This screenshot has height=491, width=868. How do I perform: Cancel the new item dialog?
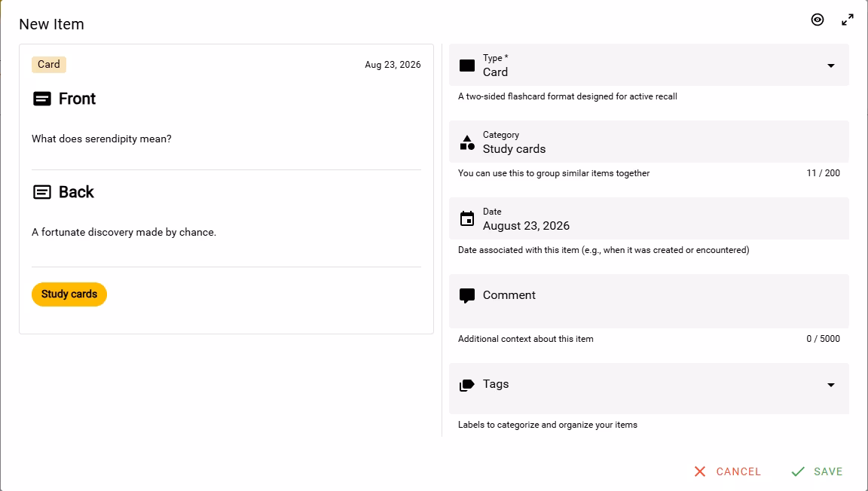(727, 471)
